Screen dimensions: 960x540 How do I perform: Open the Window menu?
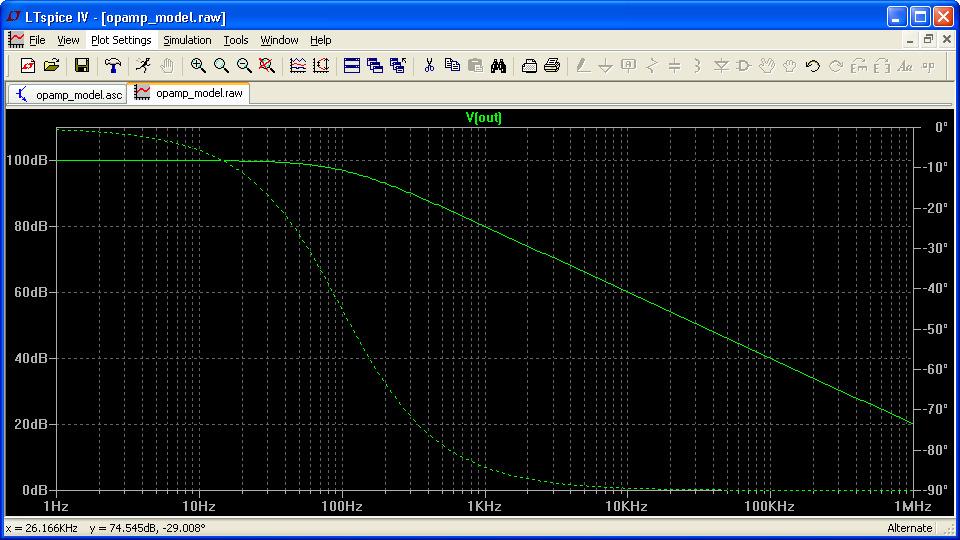pos(279,40)
